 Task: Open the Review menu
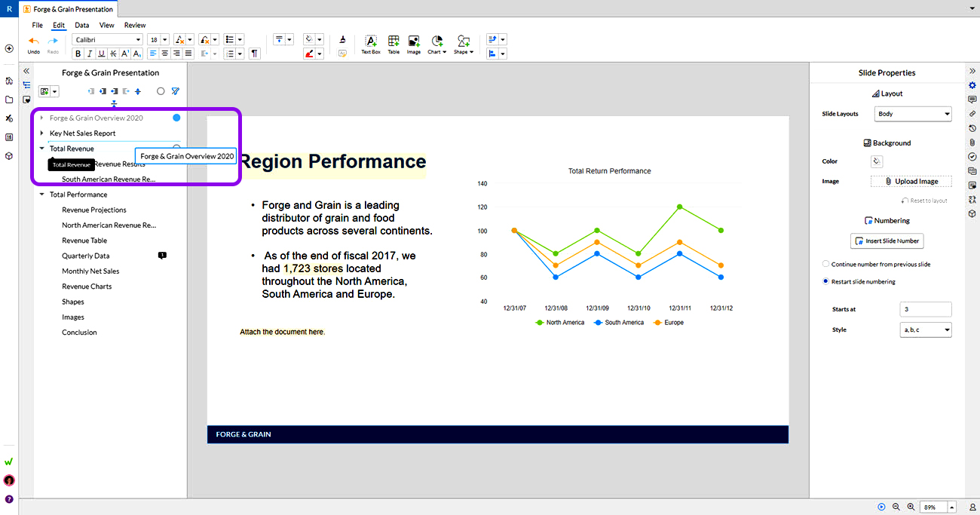click(x=135, y=25)
